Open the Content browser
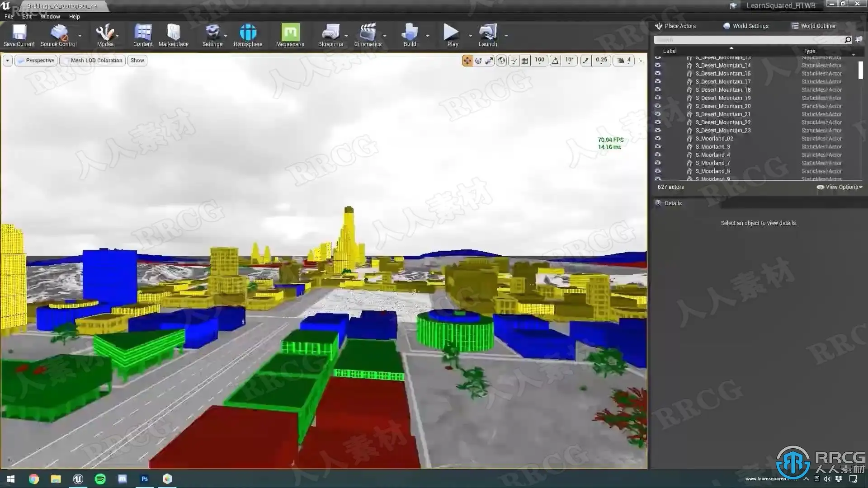 (143, 35)
